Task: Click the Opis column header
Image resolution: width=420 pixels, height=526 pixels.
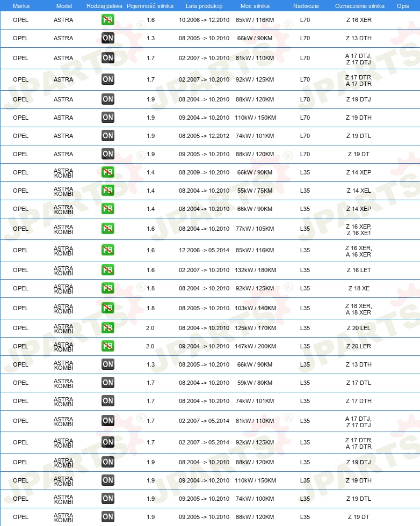Action: pyautogui.click(x=403, y=6)
